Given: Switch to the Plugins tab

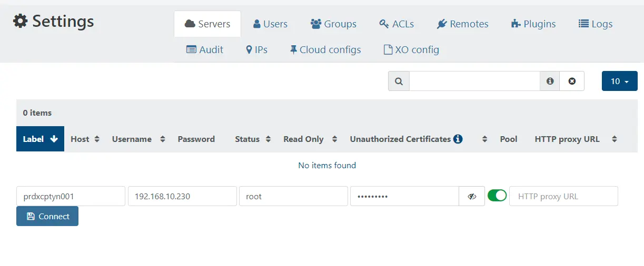Looking at the screenshot, I should 533,24.
